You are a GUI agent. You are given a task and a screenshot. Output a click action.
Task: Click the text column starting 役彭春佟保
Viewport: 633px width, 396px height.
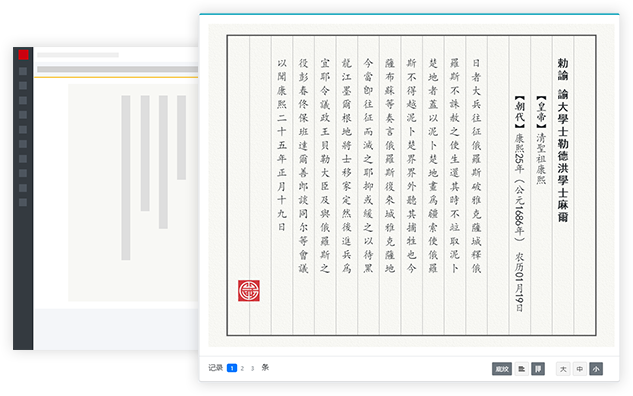click(x=303, y=166)
